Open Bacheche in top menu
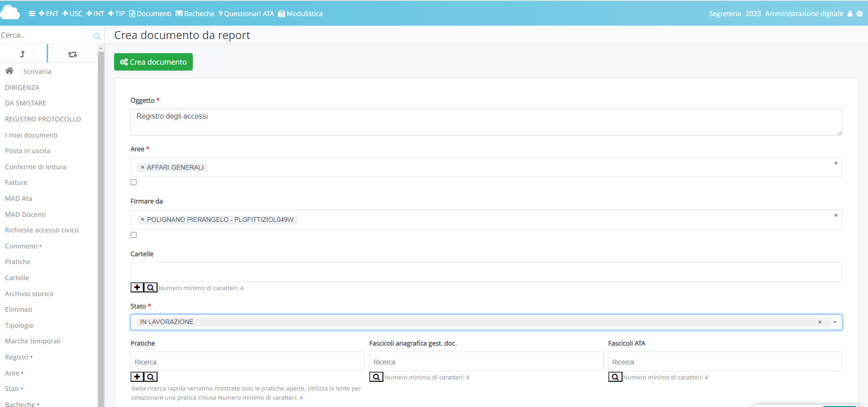Viewport: 868px width, 407px height. (195, 14)
